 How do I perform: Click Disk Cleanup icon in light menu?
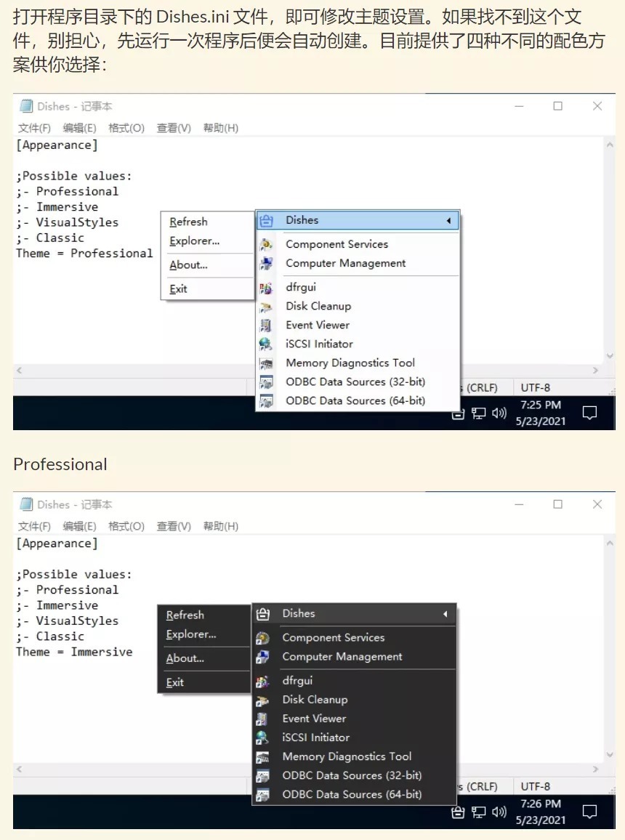click(266, 307)
